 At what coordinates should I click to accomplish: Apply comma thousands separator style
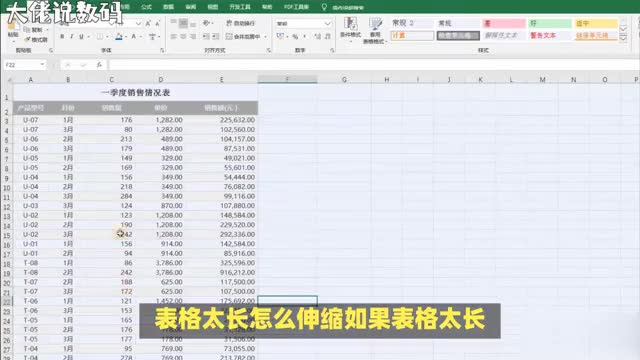pyautogui.click(x=305, y=37)
